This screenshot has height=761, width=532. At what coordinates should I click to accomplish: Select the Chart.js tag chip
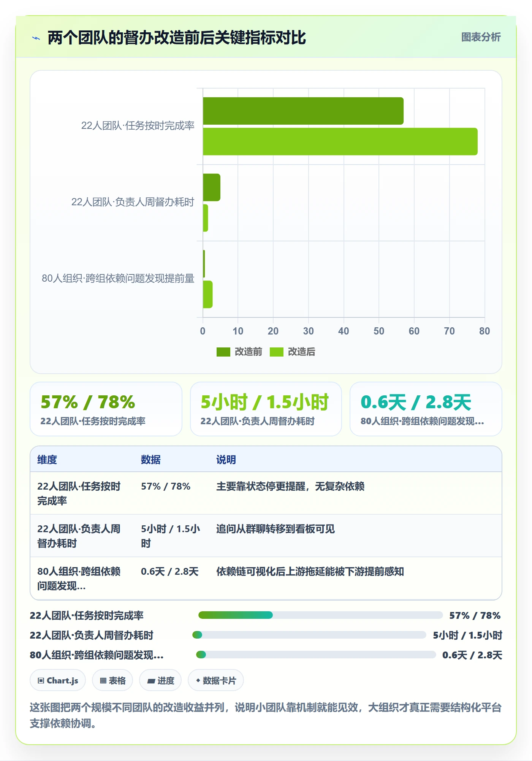[x=58, y=680]
